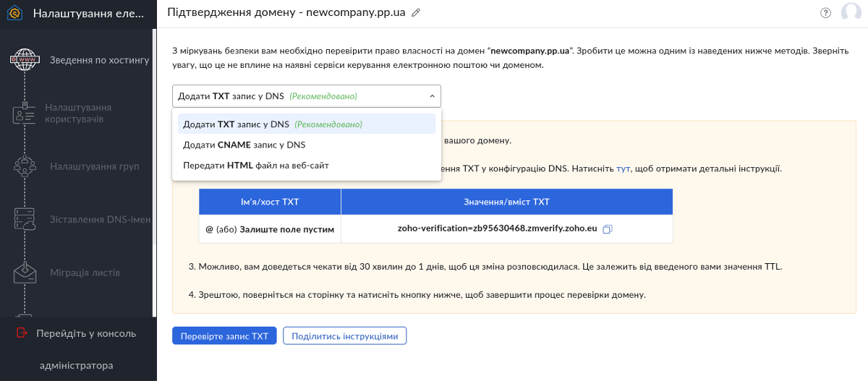Select 'Додати TXT запис у DNS' option
The image size is (868, 381).
307,124
